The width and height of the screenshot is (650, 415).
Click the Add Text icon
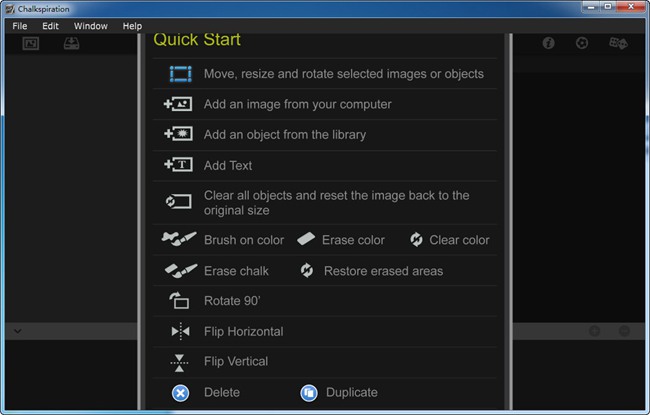click(x=178, y=165)
